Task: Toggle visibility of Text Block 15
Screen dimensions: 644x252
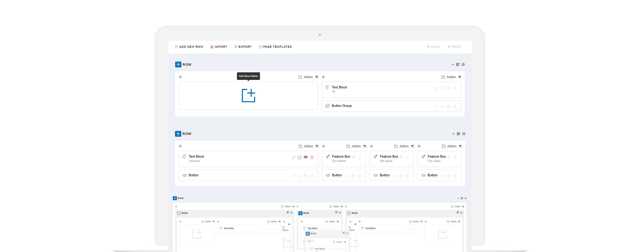Action: coord(448,88)
